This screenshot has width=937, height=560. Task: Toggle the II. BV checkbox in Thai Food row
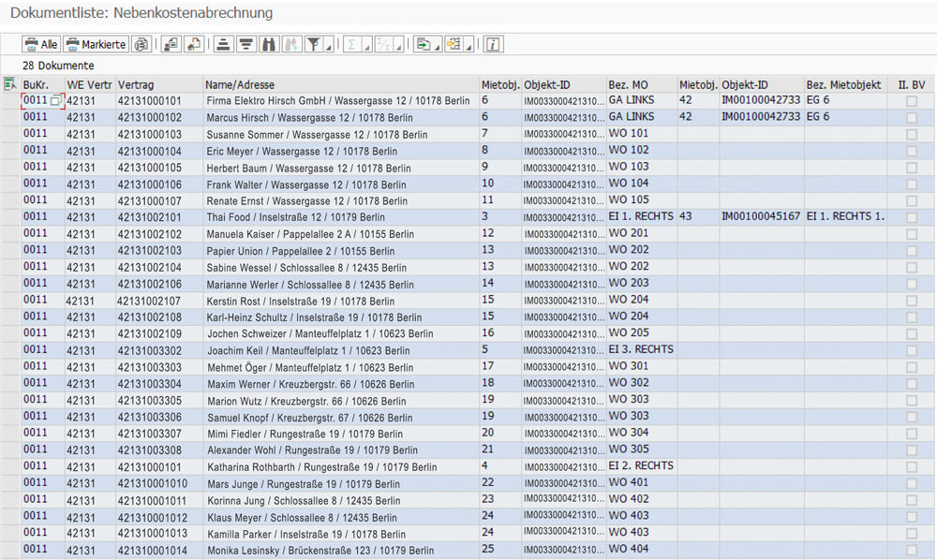tap(911, 217)
